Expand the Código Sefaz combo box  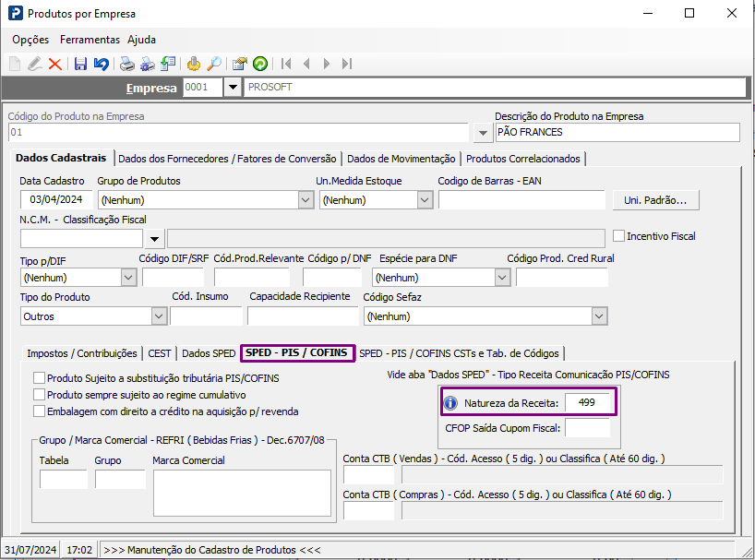click(598, 316)
